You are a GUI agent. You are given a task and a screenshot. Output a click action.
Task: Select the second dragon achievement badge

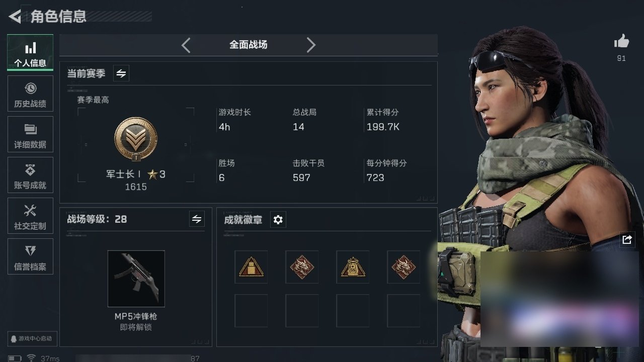pos(302,267)
